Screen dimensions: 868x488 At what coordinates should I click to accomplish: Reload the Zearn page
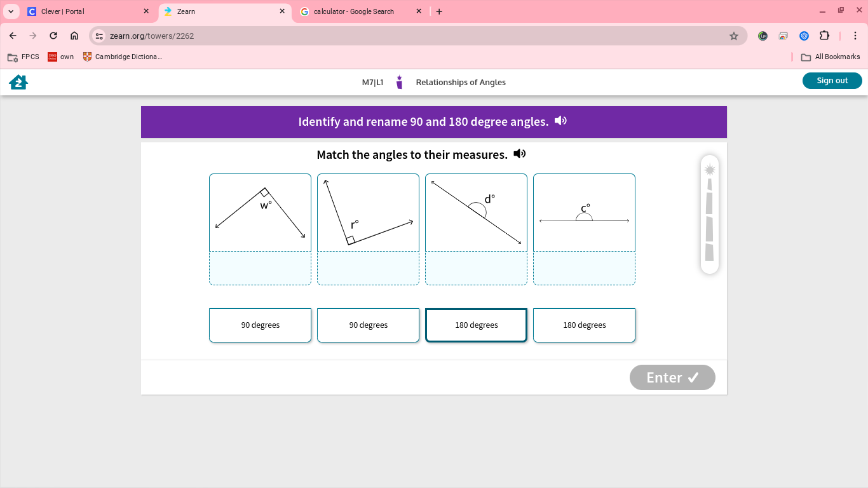point(53,36)
